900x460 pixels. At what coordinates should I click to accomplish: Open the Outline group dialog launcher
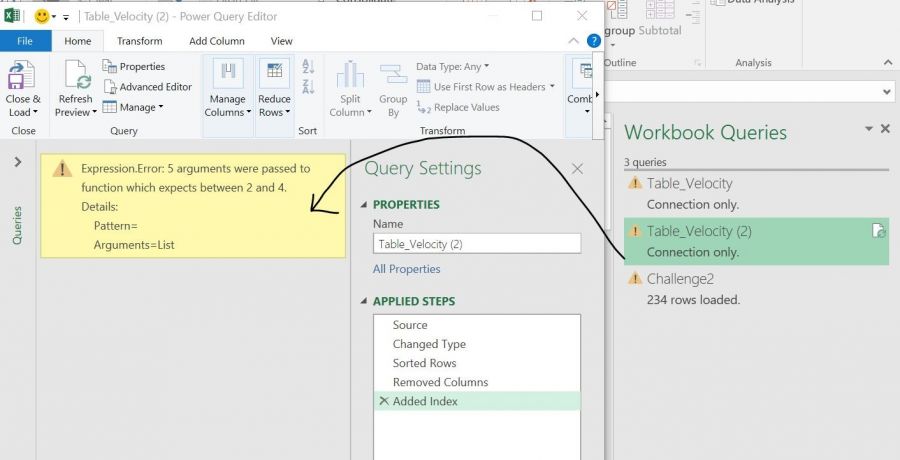tap(697, 63)
